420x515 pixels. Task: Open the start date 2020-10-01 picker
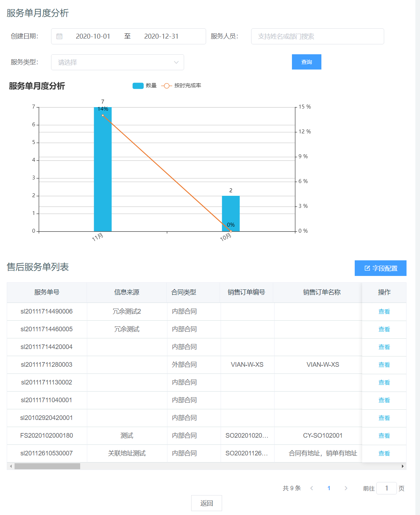coord(93,37)
